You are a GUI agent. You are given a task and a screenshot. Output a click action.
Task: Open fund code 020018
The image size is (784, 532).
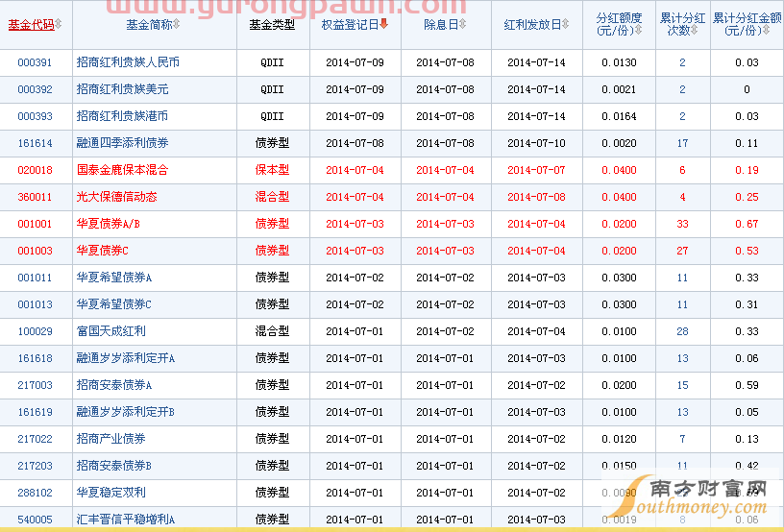click(x=35, y=170)
